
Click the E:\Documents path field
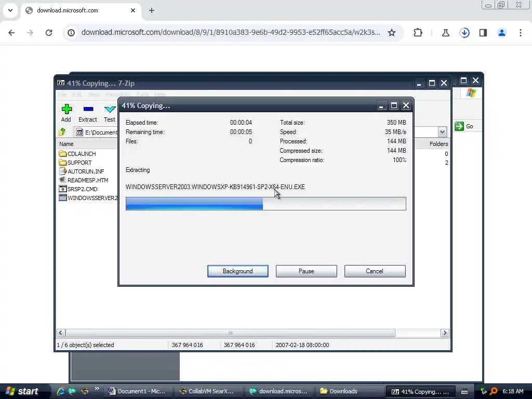point(97,132)
